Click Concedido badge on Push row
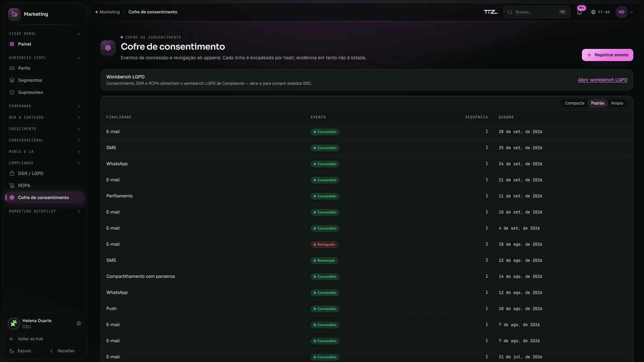Viewport: 644px width, 362px height. (x=325, y=309)
